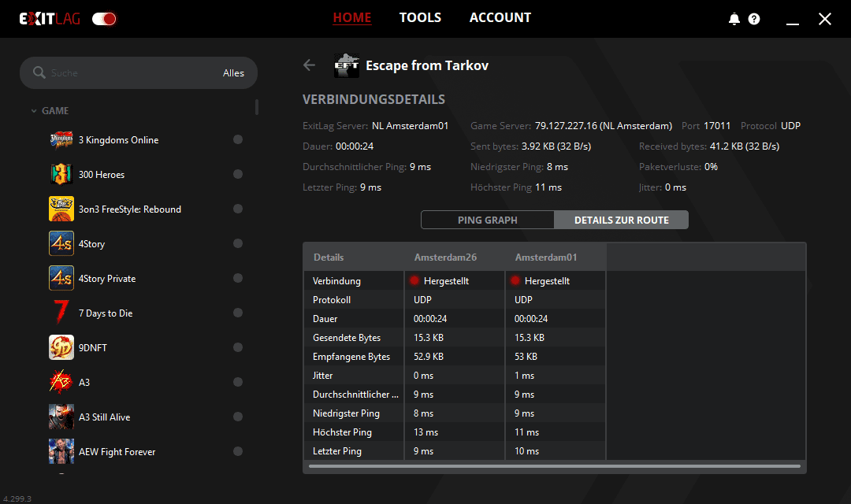Click the Höchster Ping row label

tap(342, 432)
